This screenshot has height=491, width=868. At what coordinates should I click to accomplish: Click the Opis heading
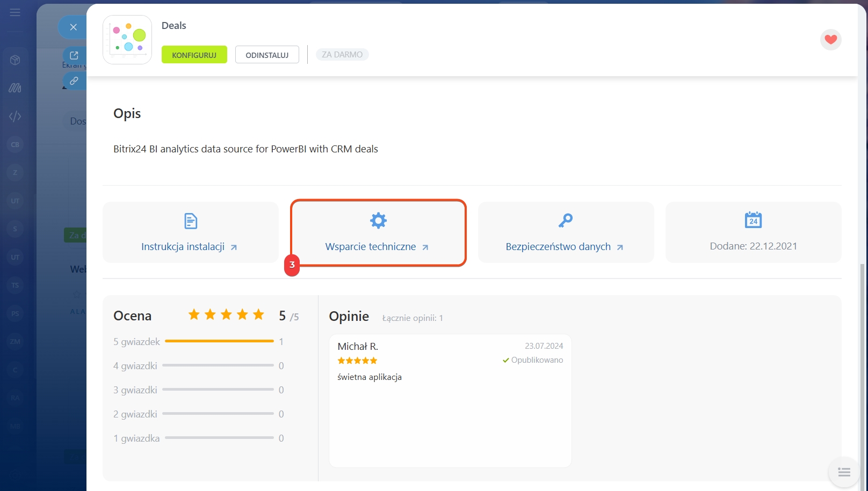[127, 114]
